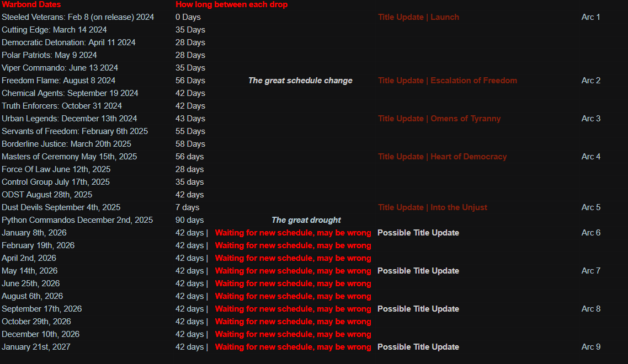Click the '0 Days' value
628x364 pixels.
[x=188, y=17]
